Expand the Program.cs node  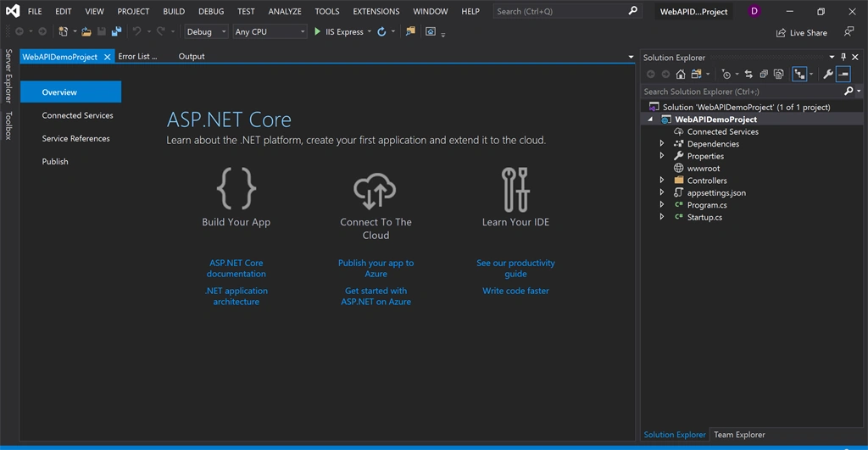click(661, 204)
